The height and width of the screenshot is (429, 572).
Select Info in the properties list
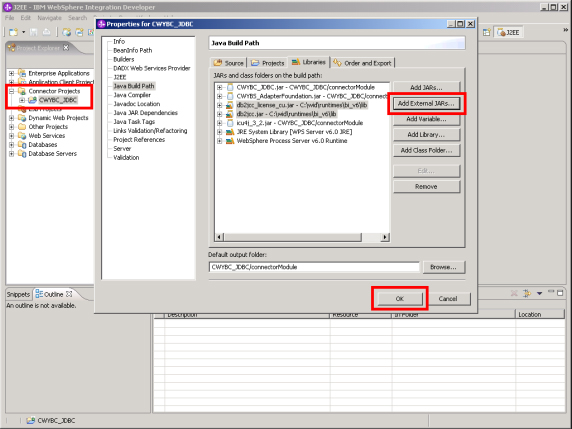119,42
